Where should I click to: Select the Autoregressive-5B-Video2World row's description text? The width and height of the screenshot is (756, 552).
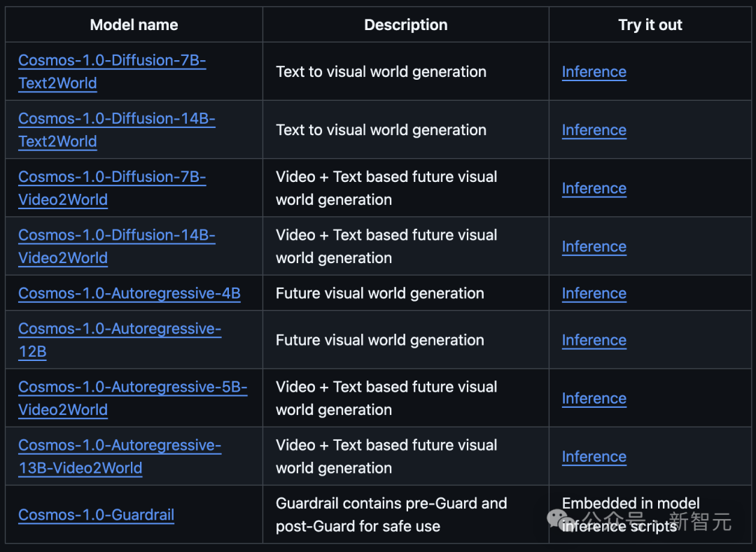point(386,398)
